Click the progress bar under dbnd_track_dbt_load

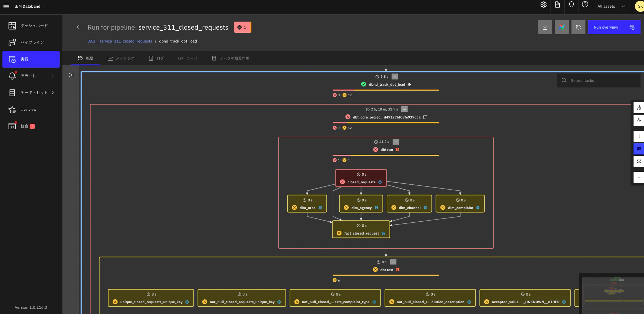click(x=386, y=90)
